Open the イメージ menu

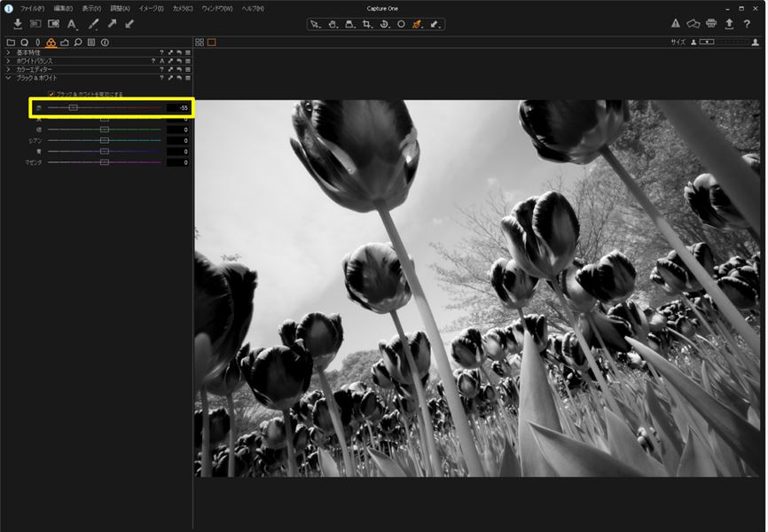(x=151, y=9)
